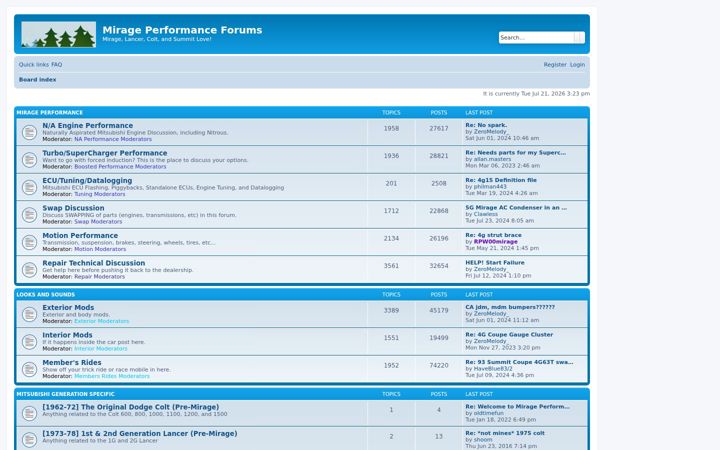The width and height of the screenshot is (720, 450).
Task: Open last post 'Re: 4g15 Definition file'
Action: 501,180
